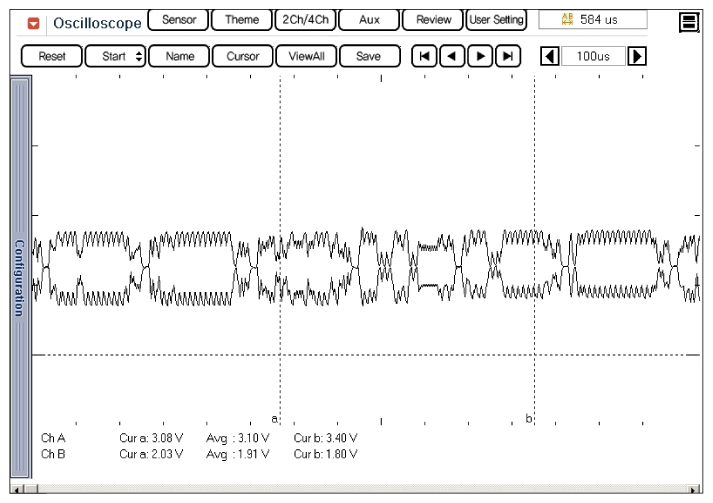Decrease the 100us time base
Screen dimensions: 713x503
549,57
